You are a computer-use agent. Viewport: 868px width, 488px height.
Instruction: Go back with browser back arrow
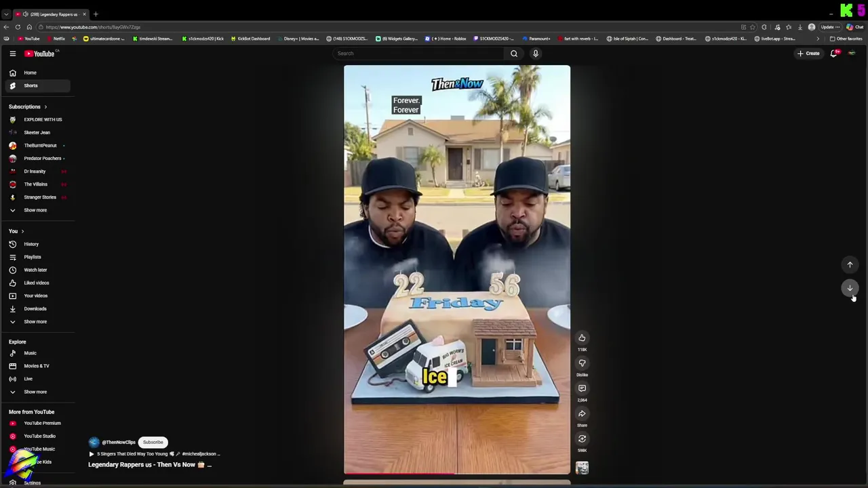tap(6, 27)
